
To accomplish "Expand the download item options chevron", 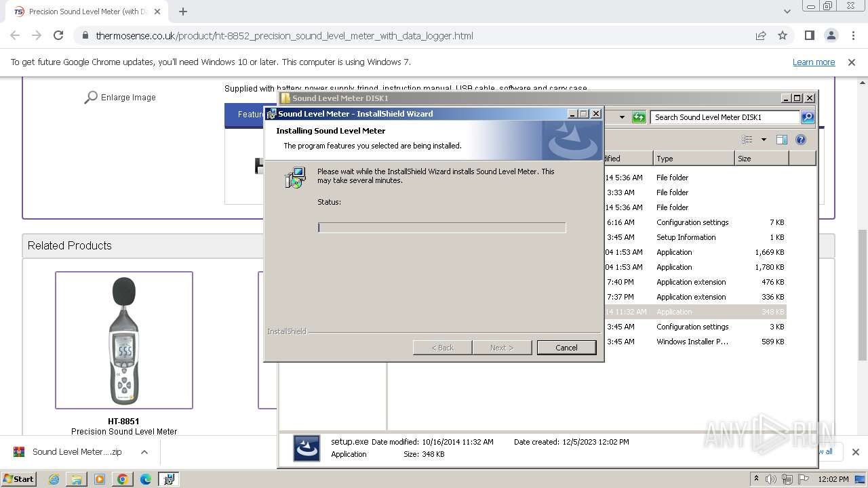I will 144,452.
